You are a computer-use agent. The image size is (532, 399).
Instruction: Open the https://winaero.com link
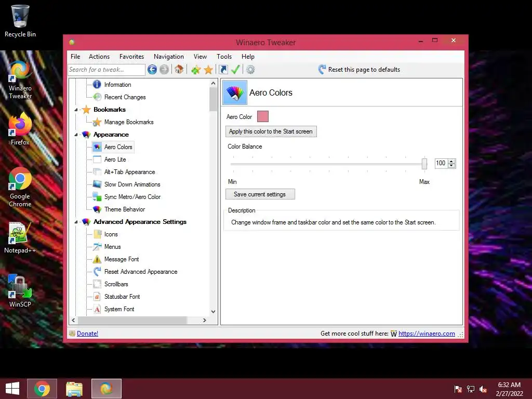tap(427, 334)
